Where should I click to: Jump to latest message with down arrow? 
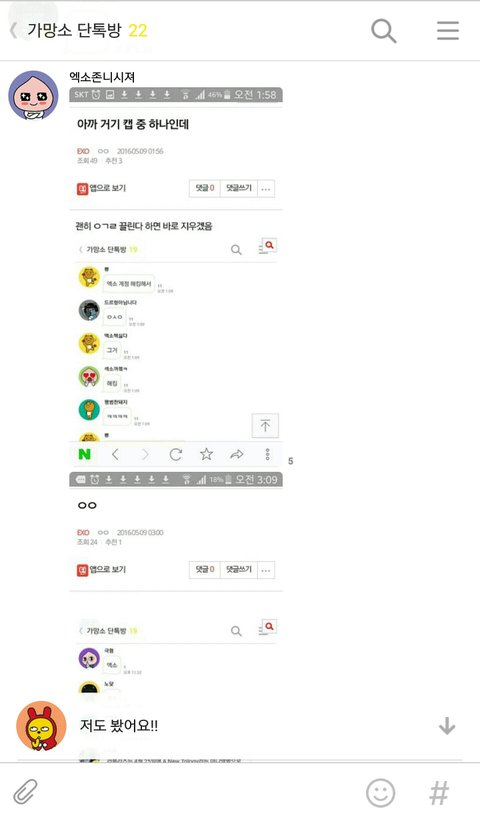click(x=447, y=726)
